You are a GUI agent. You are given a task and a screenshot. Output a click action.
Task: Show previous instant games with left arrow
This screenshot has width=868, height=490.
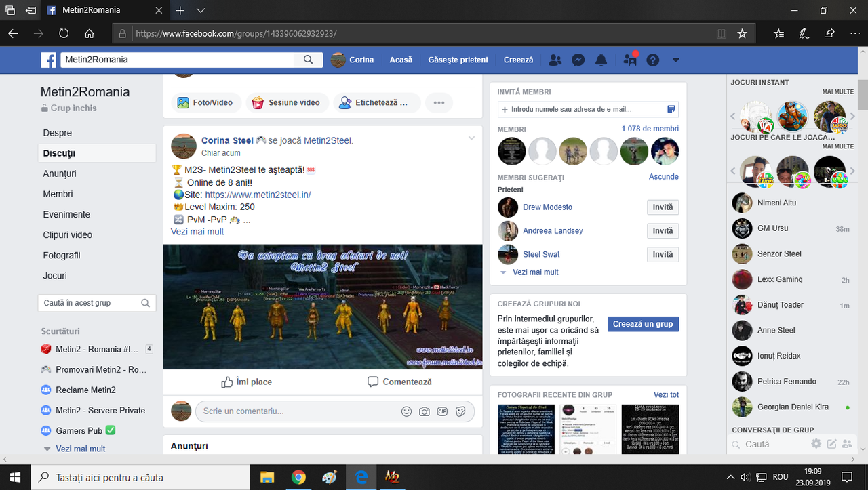tap(734, 117)
